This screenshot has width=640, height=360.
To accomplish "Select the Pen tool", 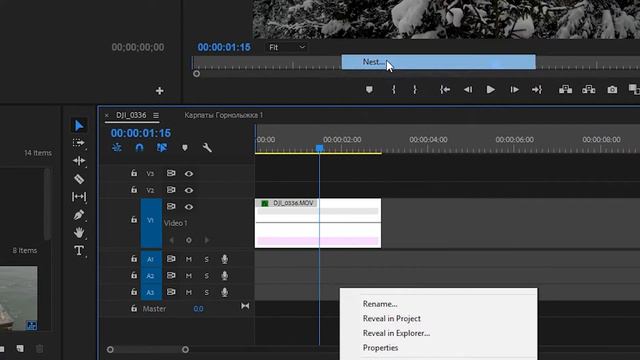I will (79, 215).
